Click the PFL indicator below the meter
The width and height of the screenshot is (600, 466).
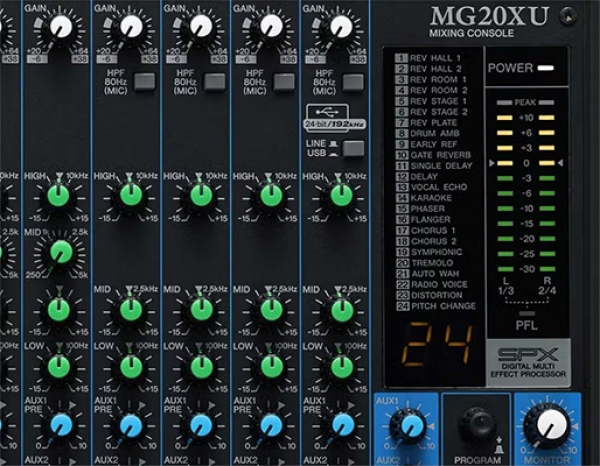coord(527,313)
